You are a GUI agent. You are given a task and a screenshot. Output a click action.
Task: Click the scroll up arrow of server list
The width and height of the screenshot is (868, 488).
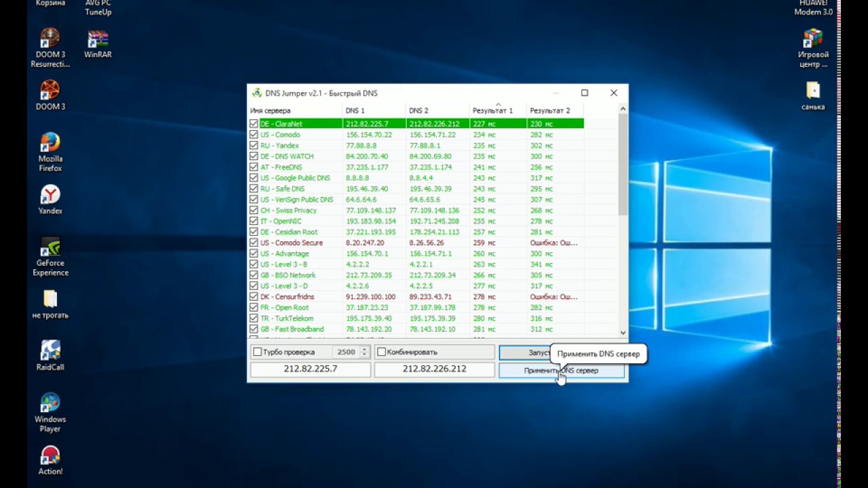(x=623, y=109)
